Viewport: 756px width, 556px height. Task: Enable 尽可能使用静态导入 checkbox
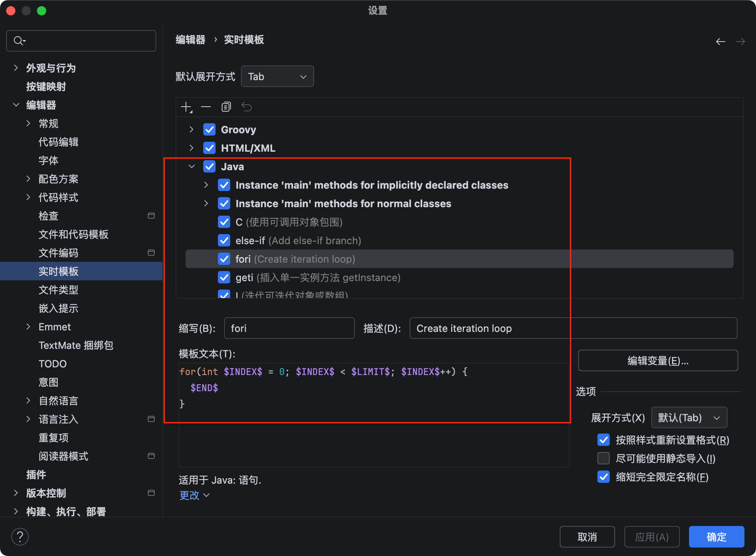(603, 458)
